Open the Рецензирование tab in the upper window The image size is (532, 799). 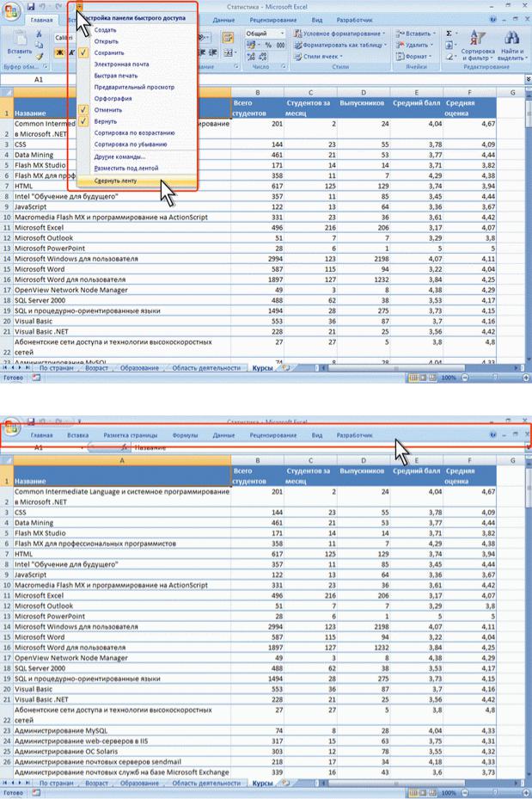(x=272, y=20)
